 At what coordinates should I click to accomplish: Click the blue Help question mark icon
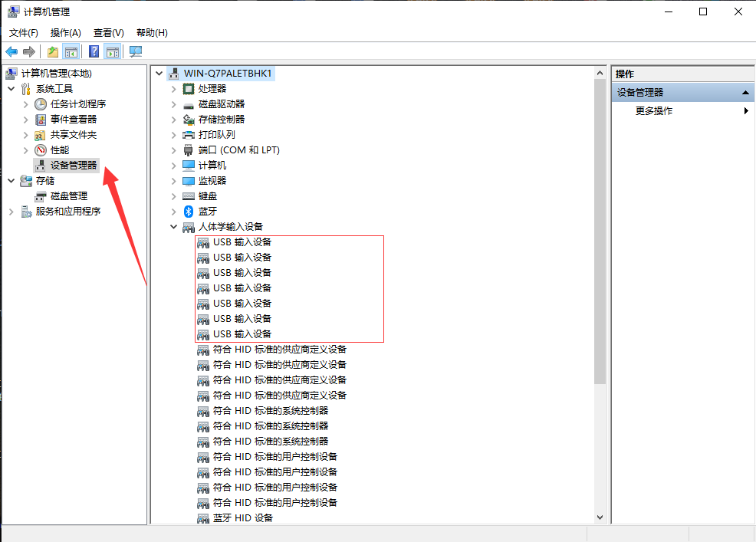[94, 51]
